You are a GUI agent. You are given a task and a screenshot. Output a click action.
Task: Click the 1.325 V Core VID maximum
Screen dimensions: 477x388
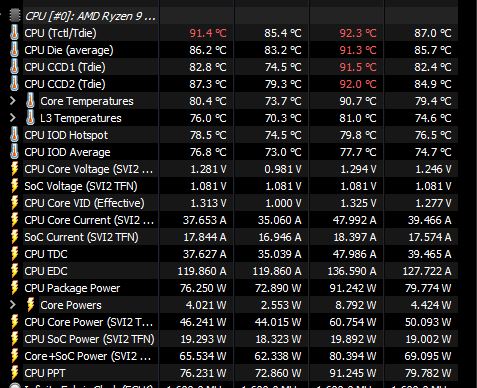tap(358, 203)
